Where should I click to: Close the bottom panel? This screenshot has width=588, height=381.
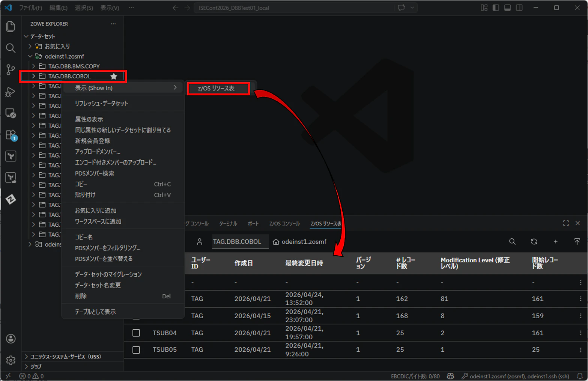pyautogui.click(x=578, y=223)
